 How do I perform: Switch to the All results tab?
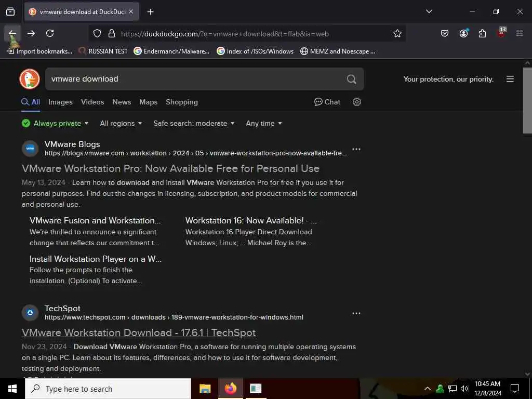(31, 102)
